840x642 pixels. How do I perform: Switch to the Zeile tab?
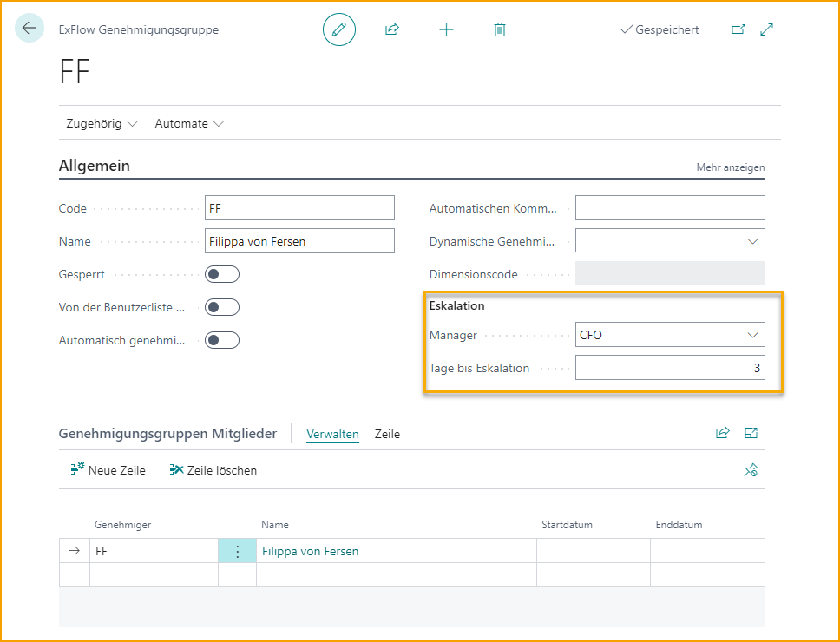click(387, 434)
